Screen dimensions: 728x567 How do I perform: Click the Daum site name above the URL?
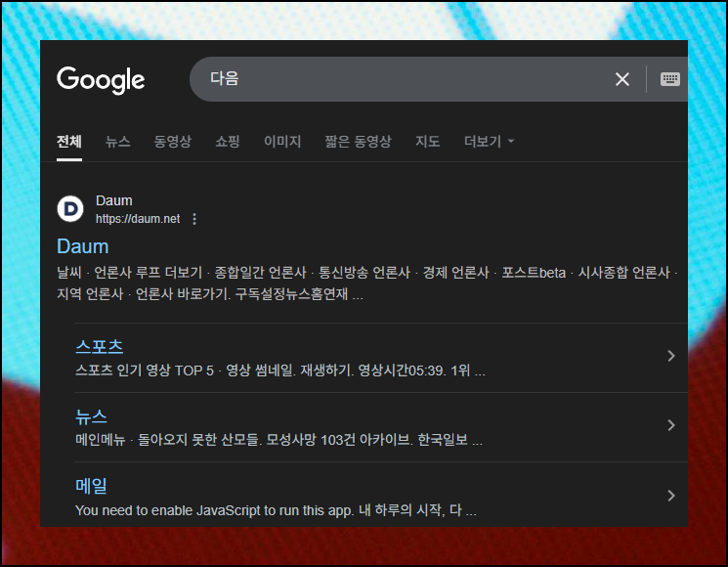click(113, 200)
